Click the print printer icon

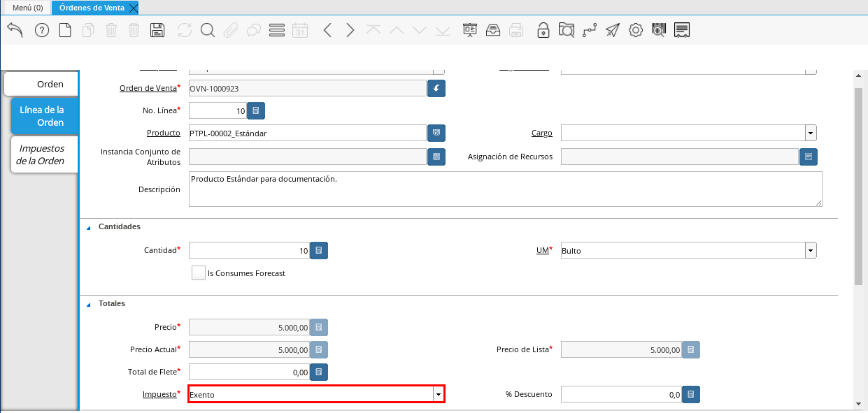pos(516,30)
